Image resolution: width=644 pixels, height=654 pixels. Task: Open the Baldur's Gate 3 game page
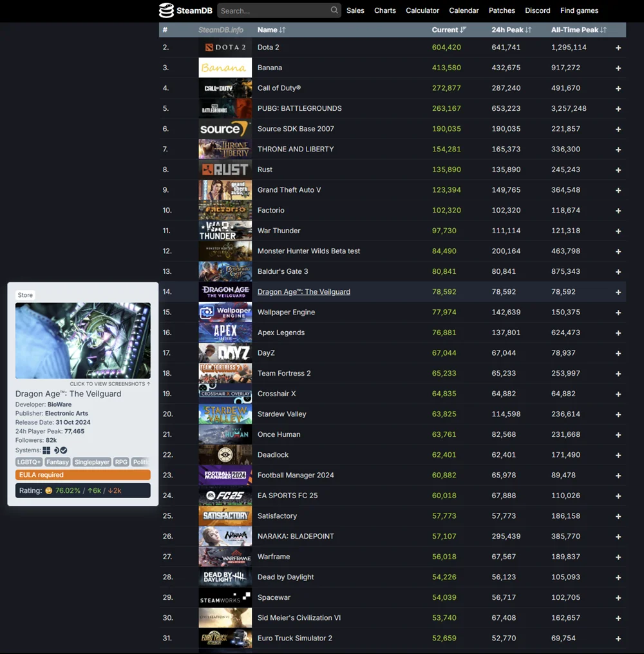coord(283,271)
